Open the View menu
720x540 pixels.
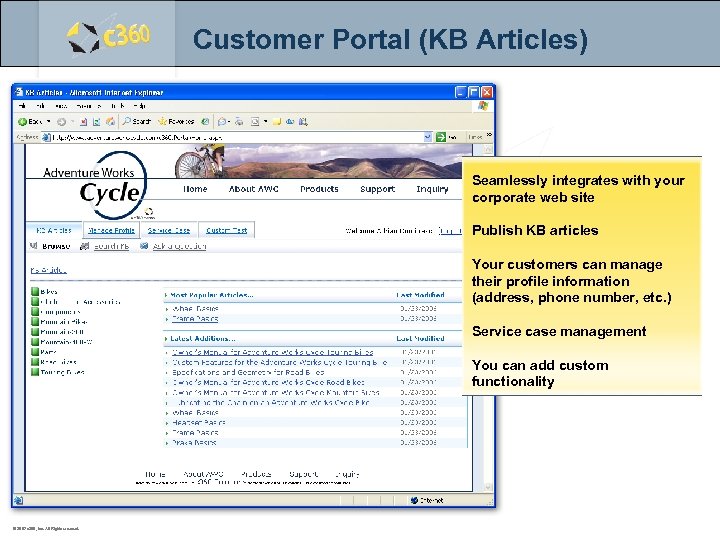click(61, 106)
